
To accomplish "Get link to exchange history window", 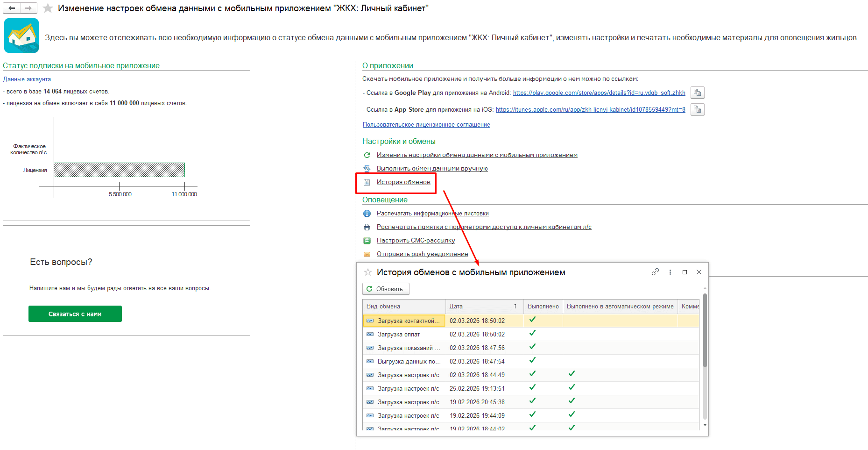I will [655, 272].
